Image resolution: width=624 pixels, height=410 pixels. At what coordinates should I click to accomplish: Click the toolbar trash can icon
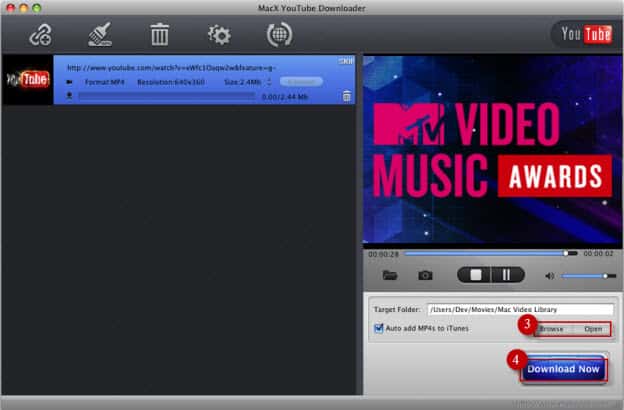coord(160,35)
